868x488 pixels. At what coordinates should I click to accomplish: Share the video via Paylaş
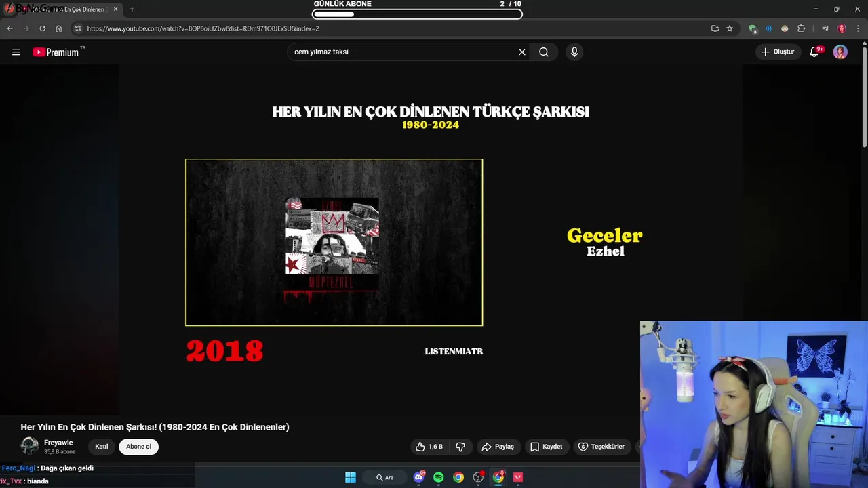(498, 447)
